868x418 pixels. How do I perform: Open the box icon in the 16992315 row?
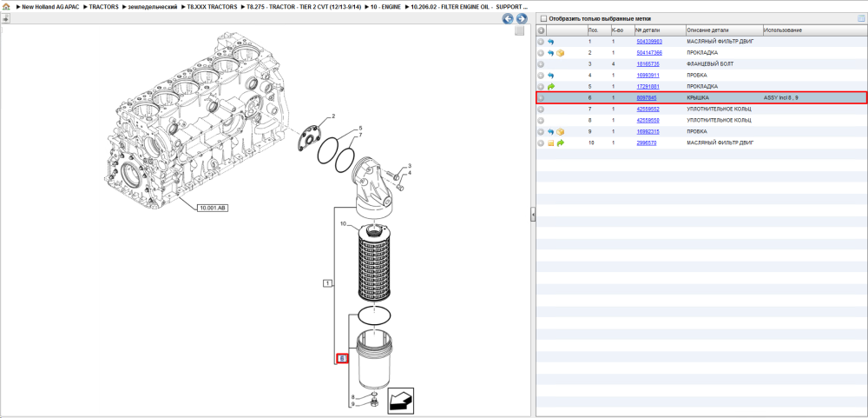[x=560, y=132]
